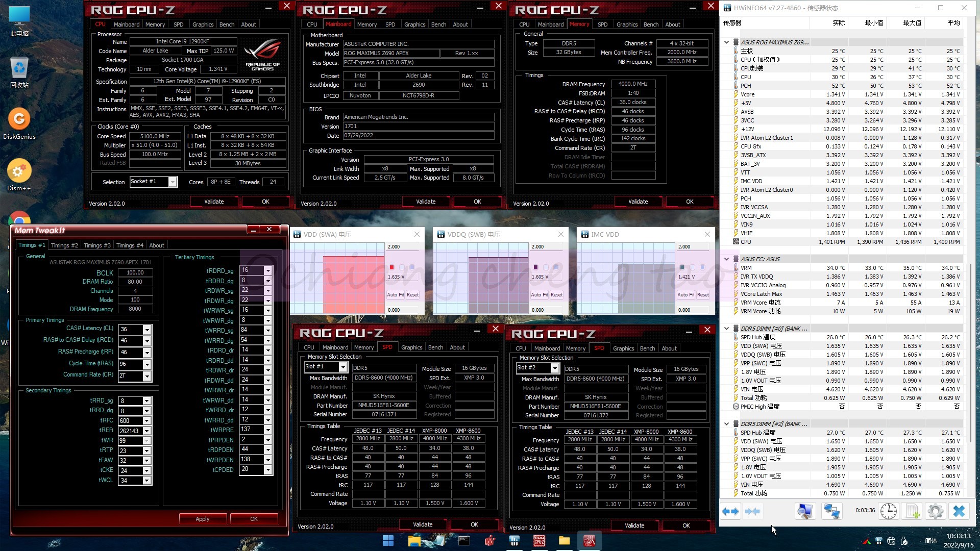
Task: Click gray-blue color swatch in IMC VDD graph
Action: click(x=682, y=267)
